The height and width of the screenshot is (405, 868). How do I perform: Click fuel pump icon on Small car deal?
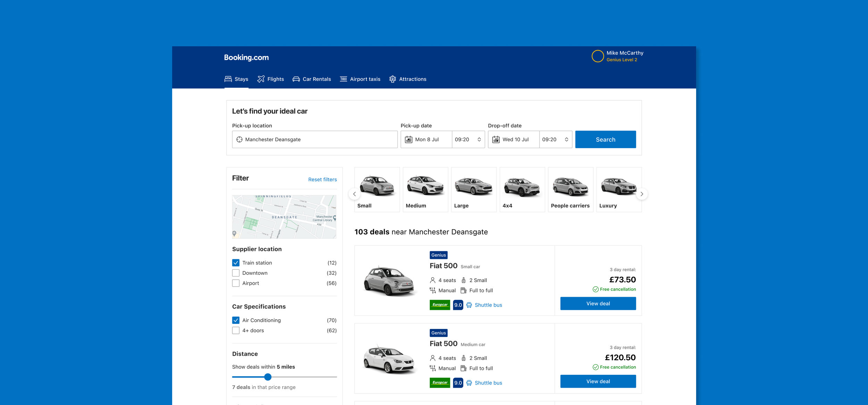464,290
